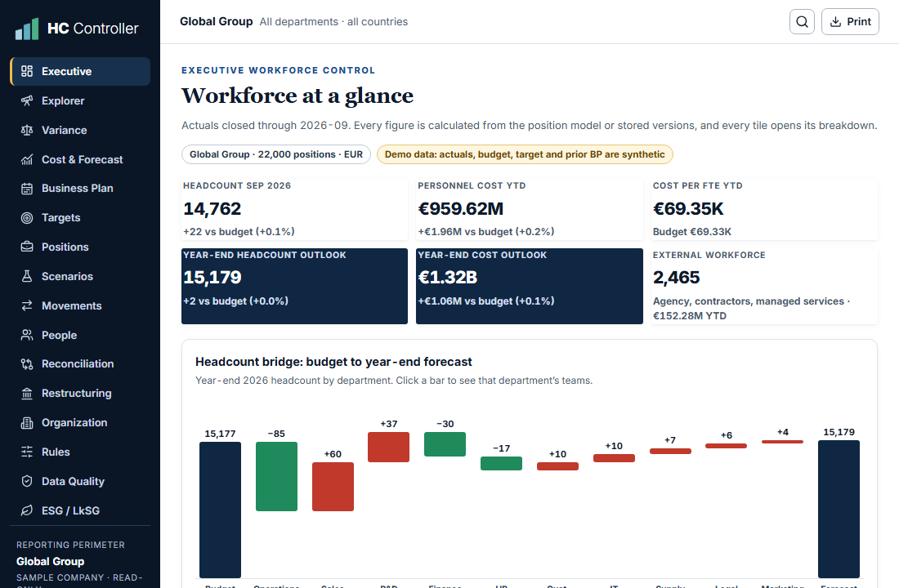The image size is (899, 588).
Task: Click the green -30 bridge bar
Action: [x=445, y=444]
